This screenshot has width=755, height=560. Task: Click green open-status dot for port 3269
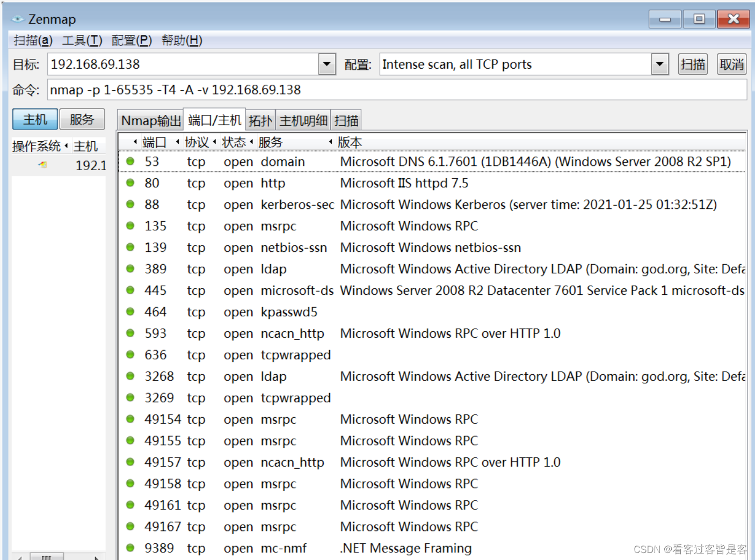[x=130, y=397]
